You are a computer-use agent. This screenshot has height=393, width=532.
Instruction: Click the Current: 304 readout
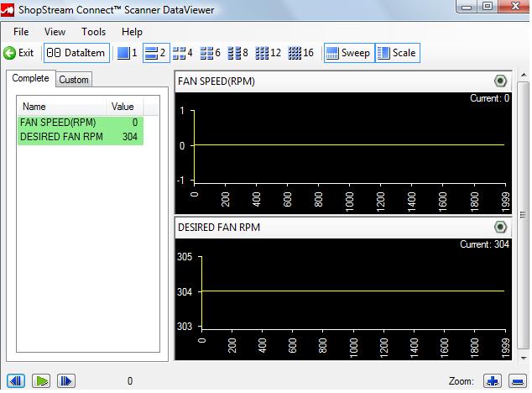484,244
